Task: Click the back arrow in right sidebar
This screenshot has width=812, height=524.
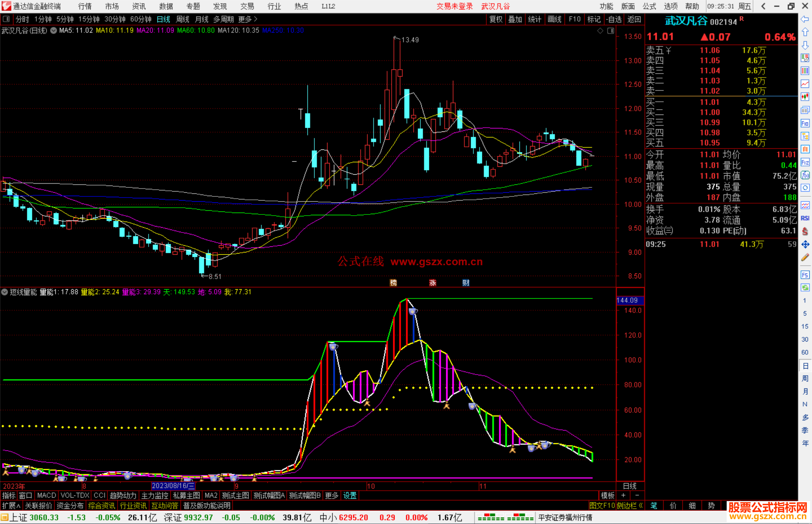Action: click(805, 19)
